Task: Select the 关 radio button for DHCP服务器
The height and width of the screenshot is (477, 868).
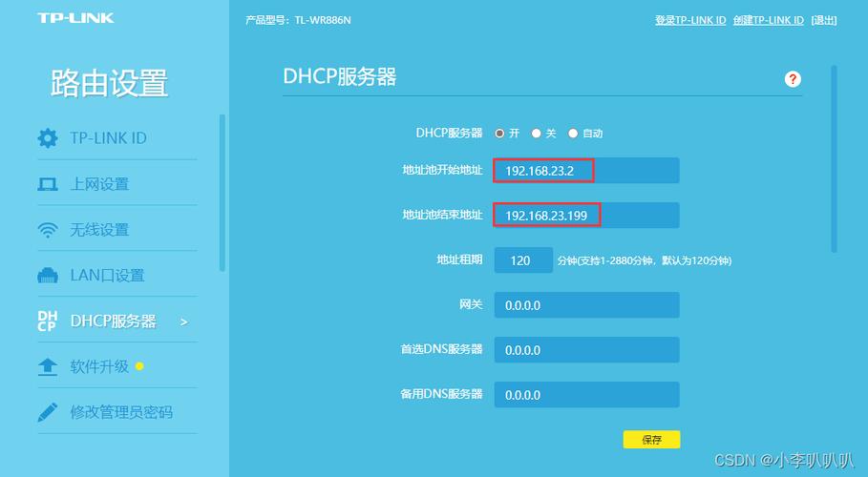Action: click(536, 134)
